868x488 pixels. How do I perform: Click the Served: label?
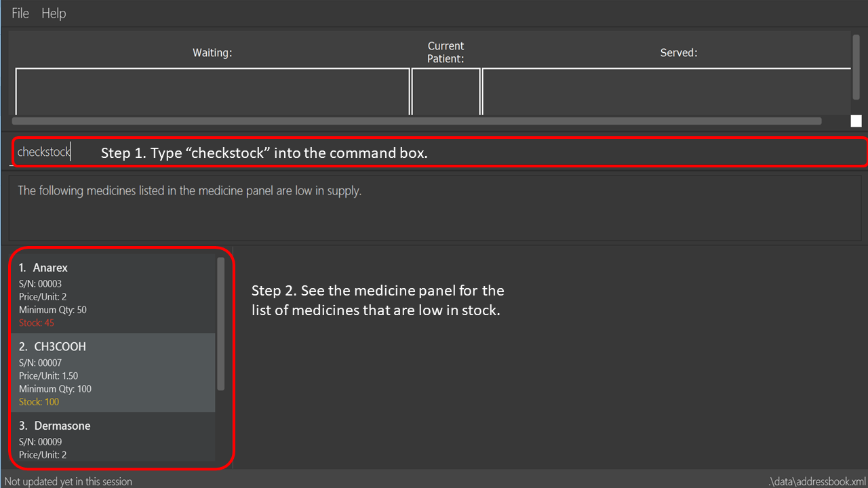(679, 53)
